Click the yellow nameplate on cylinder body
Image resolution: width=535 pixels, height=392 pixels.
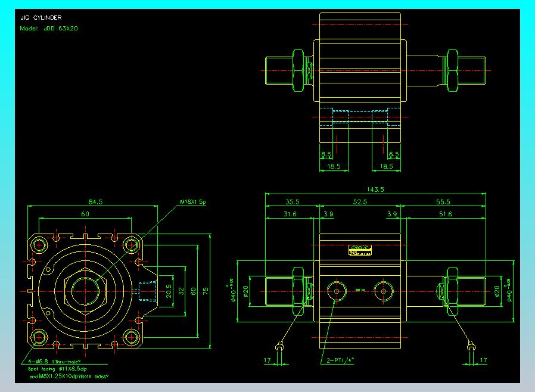point(360,250)
